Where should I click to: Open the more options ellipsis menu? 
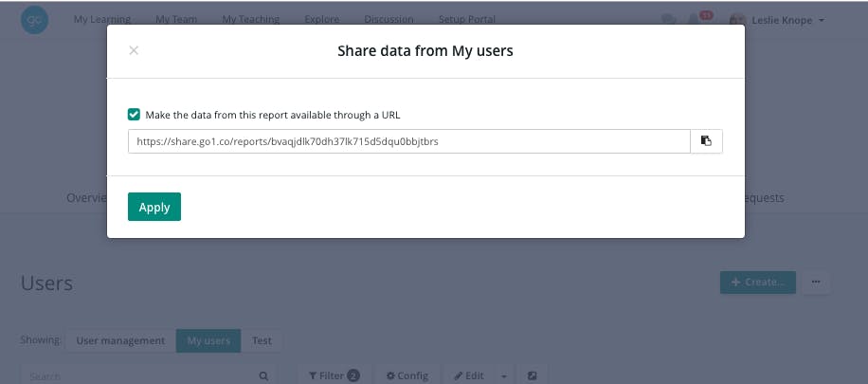815,282
